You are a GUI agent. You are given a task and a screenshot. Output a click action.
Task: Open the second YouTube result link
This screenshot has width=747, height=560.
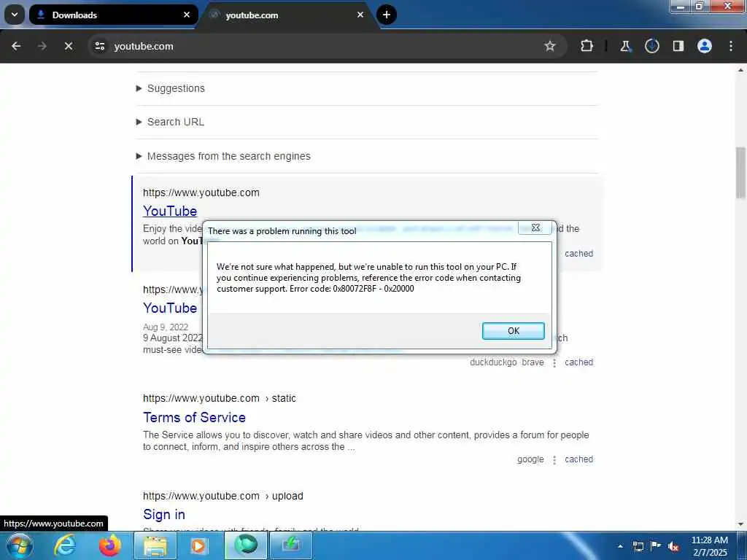pos(170,308)
